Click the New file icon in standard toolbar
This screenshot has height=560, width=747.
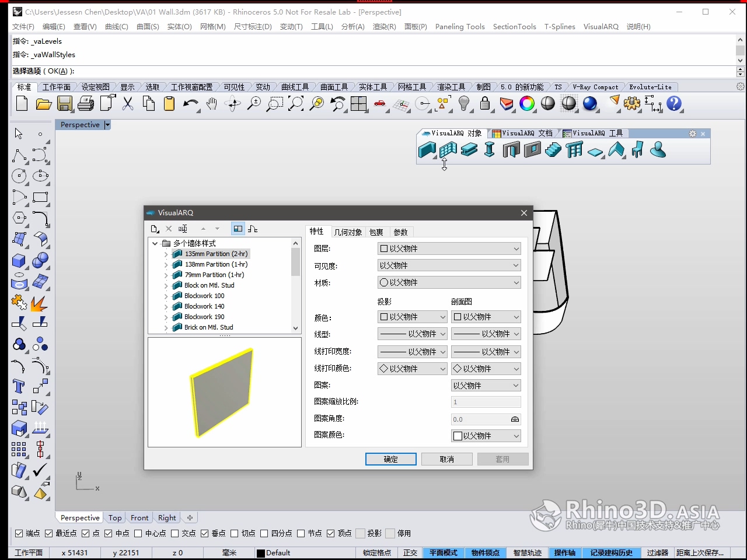click(22, 104)
